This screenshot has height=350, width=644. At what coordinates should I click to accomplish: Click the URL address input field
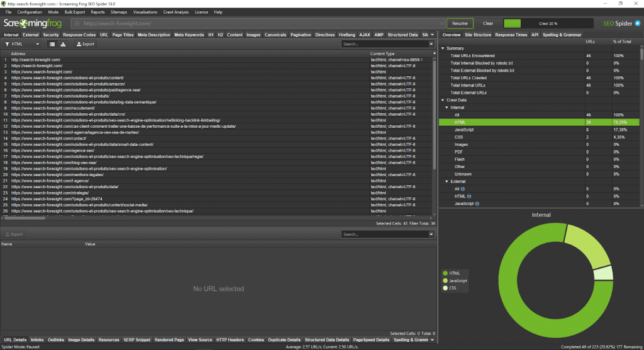pyautogui.click(x=258, y=23)
